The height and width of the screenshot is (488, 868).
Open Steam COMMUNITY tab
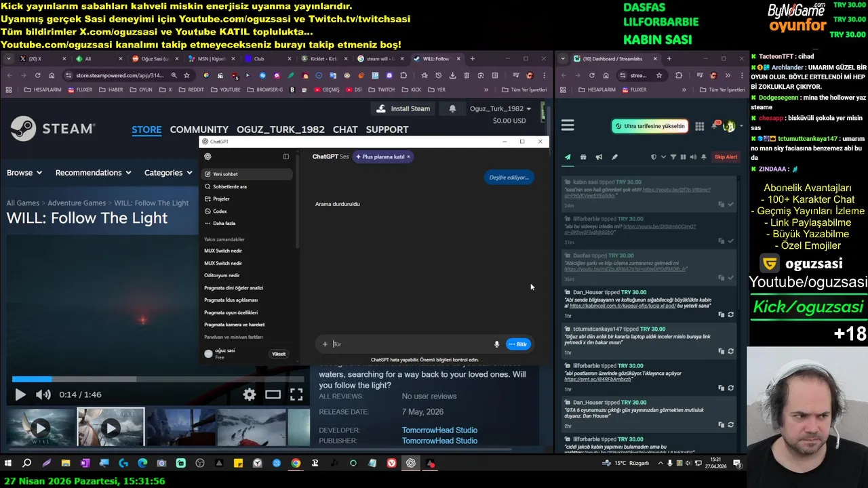coord(199,129)
